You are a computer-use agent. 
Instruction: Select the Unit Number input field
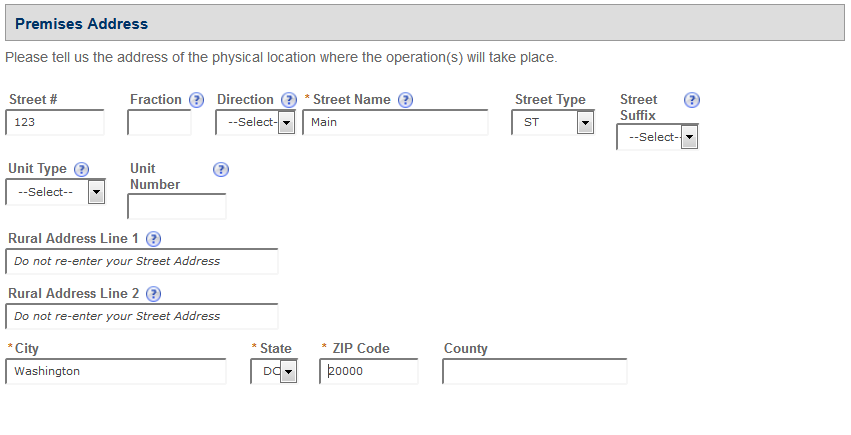point(177,206)
